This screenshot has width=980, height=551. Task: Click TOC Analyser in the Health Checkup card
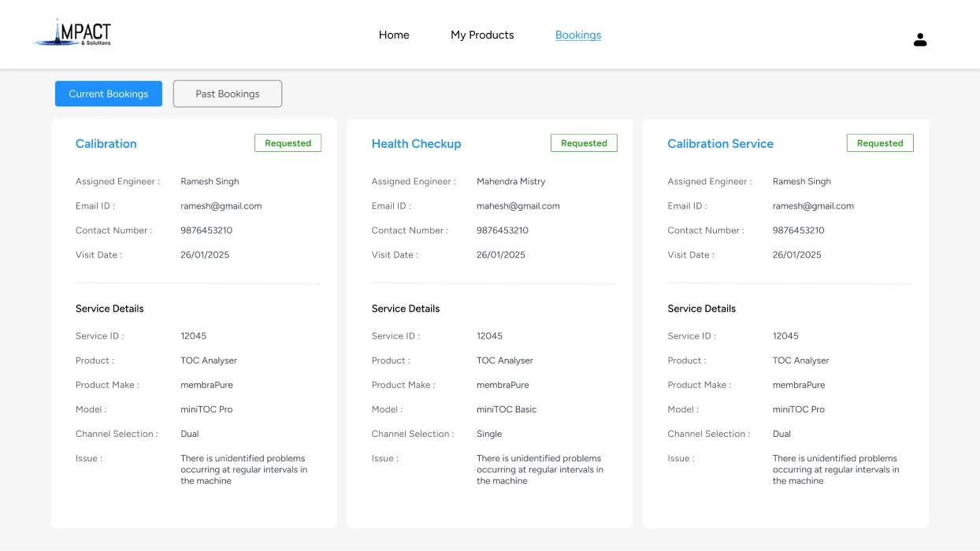click(x=505, y=360)
